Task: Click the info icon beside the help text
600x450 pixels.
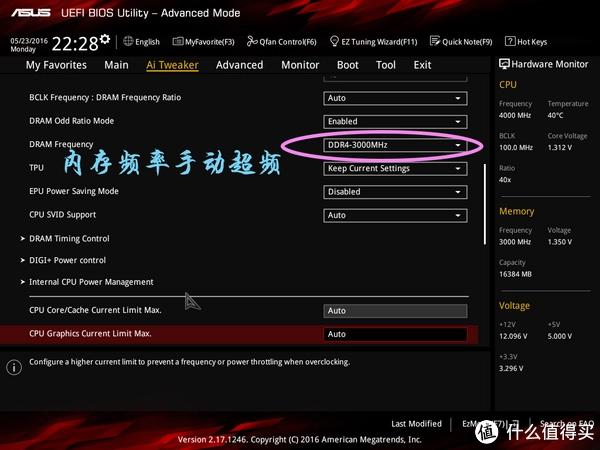Action: (x=13, y=367)
